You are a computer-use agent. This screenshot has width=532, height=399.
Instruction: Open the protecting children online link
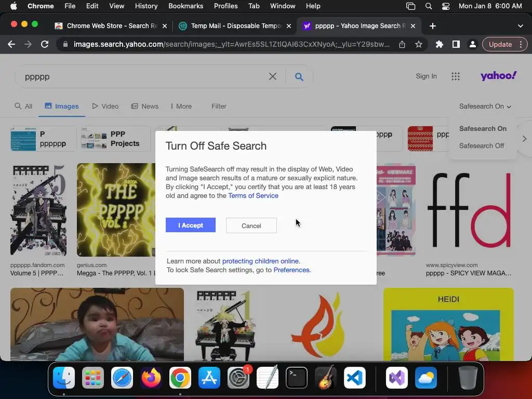point(261,261)
